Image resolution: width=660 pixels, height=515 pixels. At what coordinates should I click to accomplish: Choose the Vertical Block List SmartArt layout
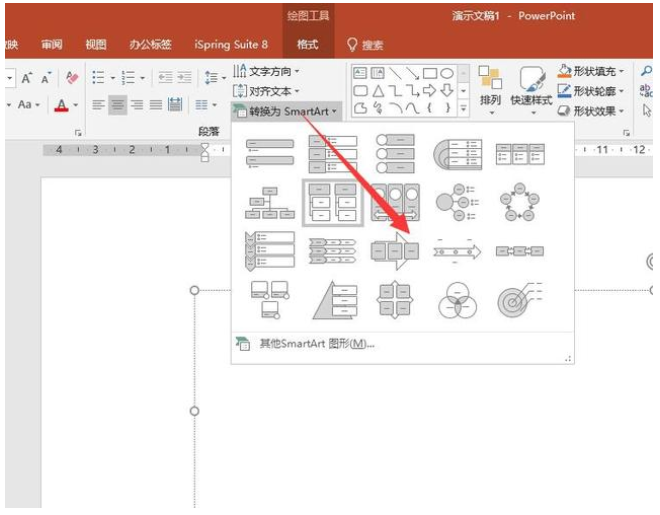[x=333, y=154]
